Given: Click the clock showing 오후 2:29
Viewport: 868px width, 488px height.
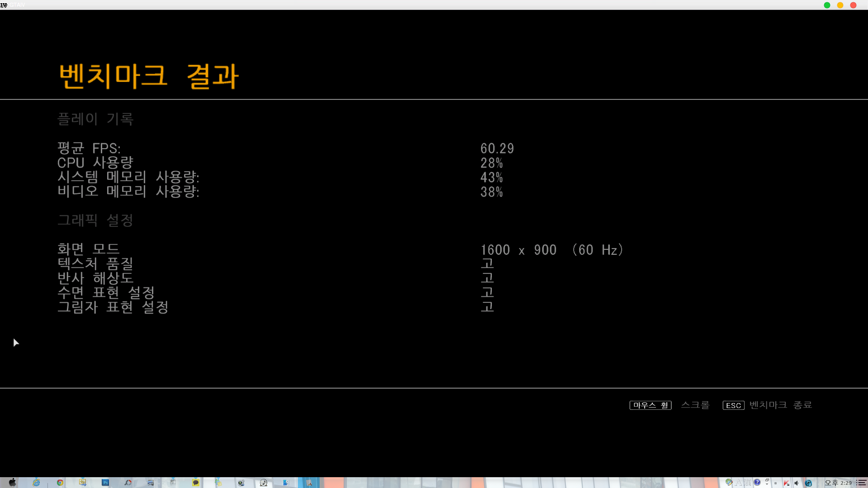Looking at the screenshot, I should [838, 483].
